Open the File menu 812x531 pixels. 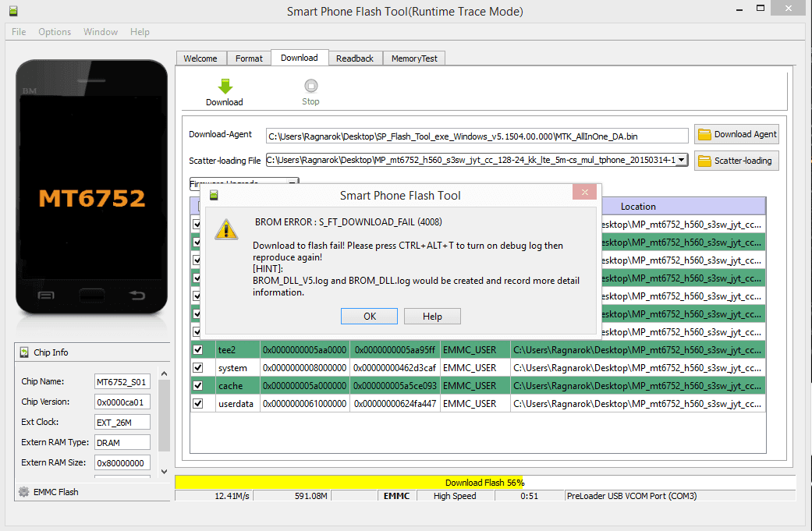pyautogui.click(x=19, y=31)
